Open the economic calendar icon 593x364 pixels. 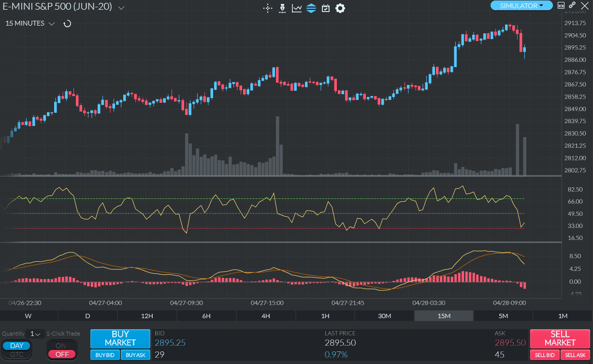click(325, 8)
